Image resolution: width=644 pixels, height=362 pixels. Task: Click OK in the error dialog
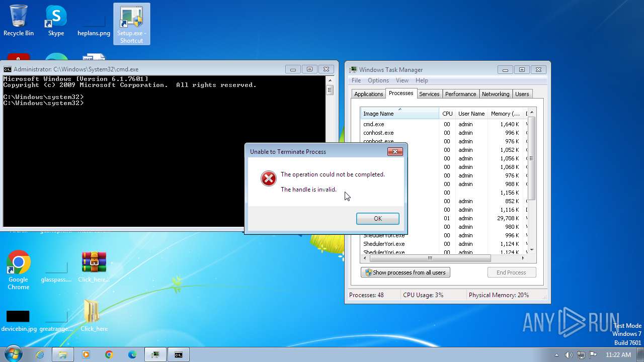point(378,219)
